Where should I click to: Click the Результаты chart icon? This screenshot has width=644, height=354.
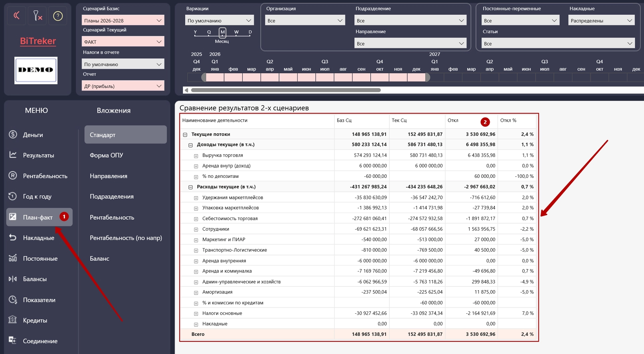(13, 155)
